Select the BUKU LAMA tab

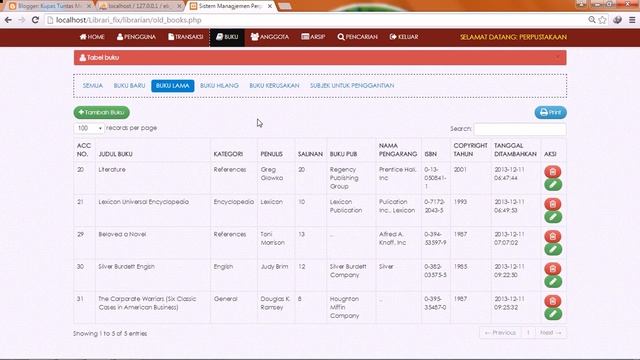173,86
